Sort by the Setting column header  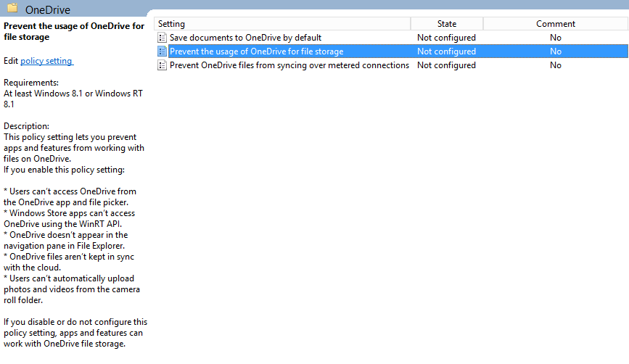coord(282,24)
